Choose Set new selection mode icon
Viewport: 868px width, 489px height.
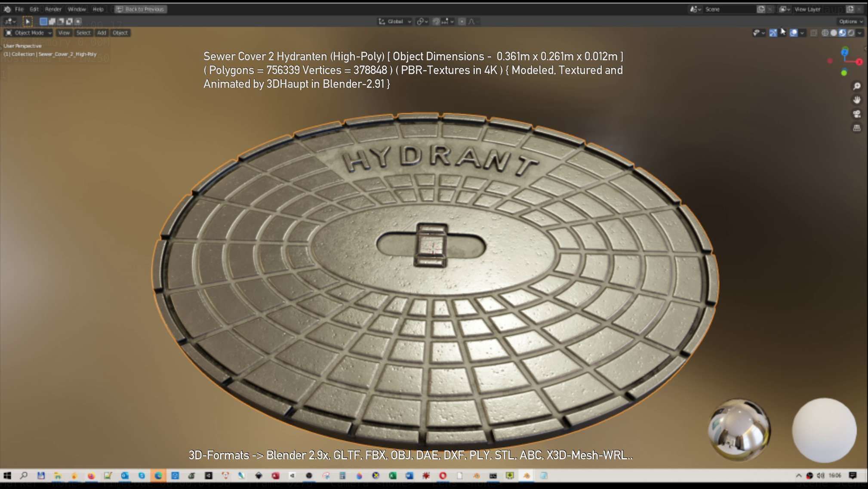(x=43, y=21)
